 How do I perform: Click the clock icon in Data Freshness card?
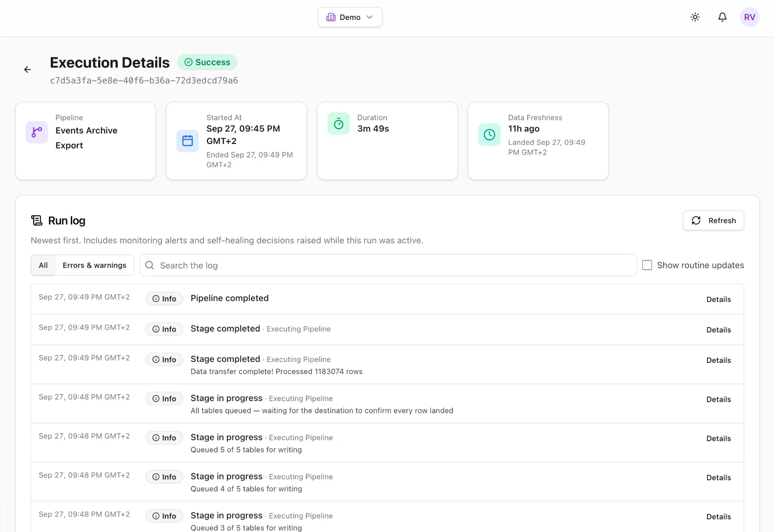point(489,135)
